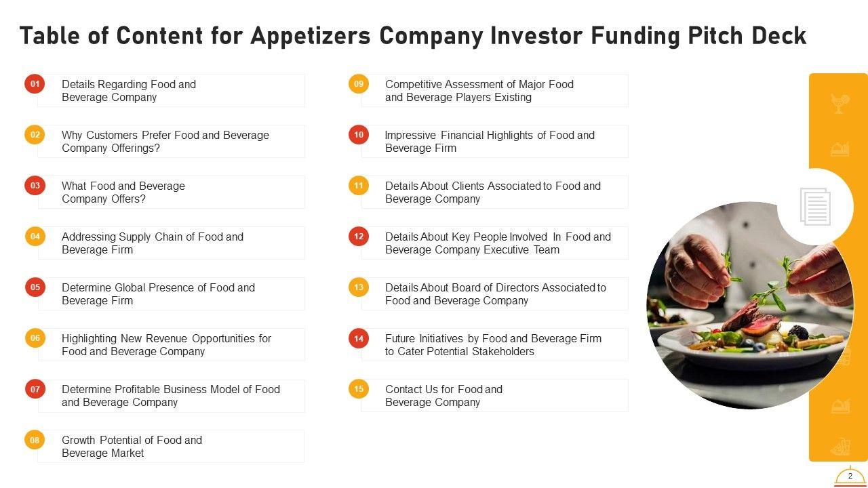Viewport: 868px width, 488px height.
Task: Click the document pages icon in white circle
Action: (815, 207)
